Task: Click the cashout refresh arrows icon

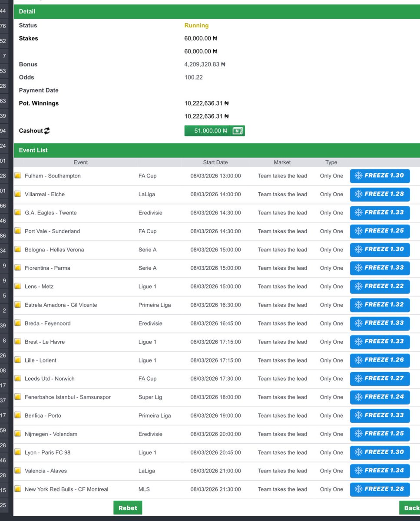Action: pos(47,131)
